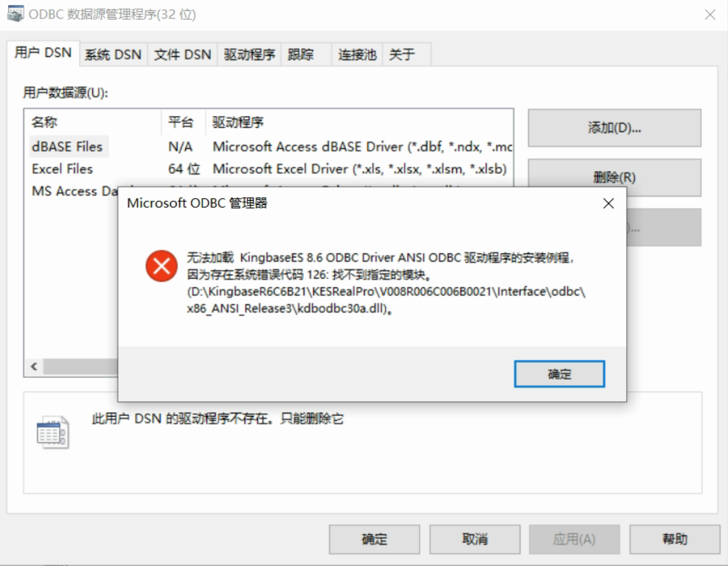728x566 pixels.
Task: Open the 文件 DSN tab
Action: click(182, 54)
